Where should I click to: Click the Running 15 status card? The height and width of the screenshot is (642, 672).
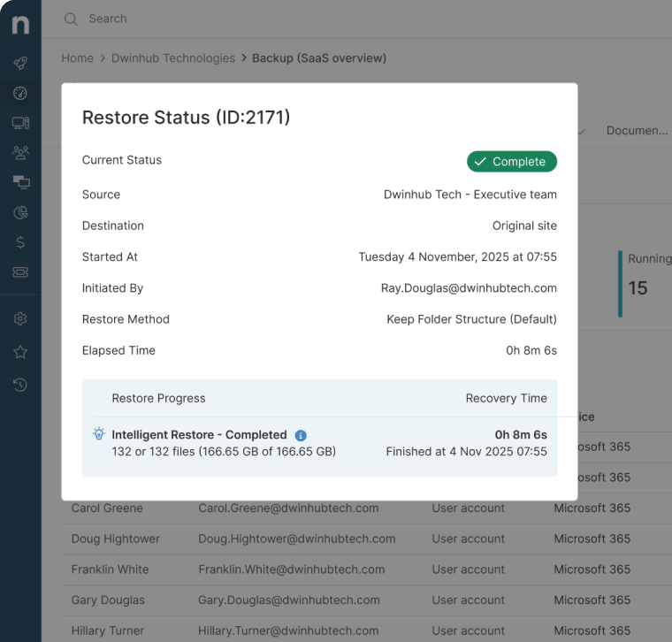(645, 284)
